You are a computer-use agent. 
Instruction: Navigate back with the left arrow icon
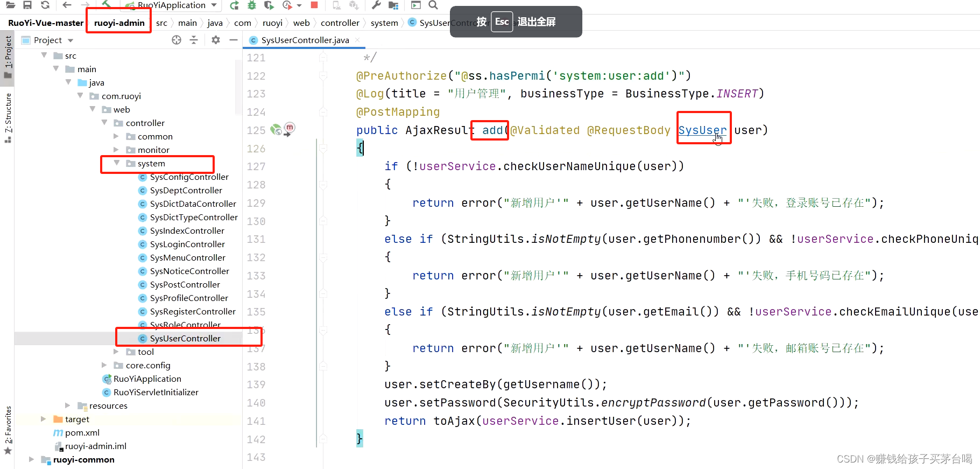click(67, 5)
